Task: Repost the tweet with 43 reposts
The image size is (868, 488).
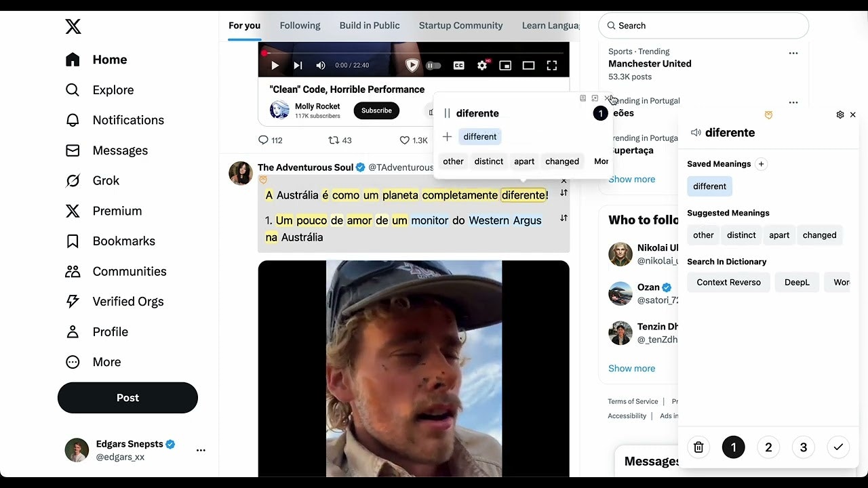Action: pyautogui.click(x=340, y=140)
